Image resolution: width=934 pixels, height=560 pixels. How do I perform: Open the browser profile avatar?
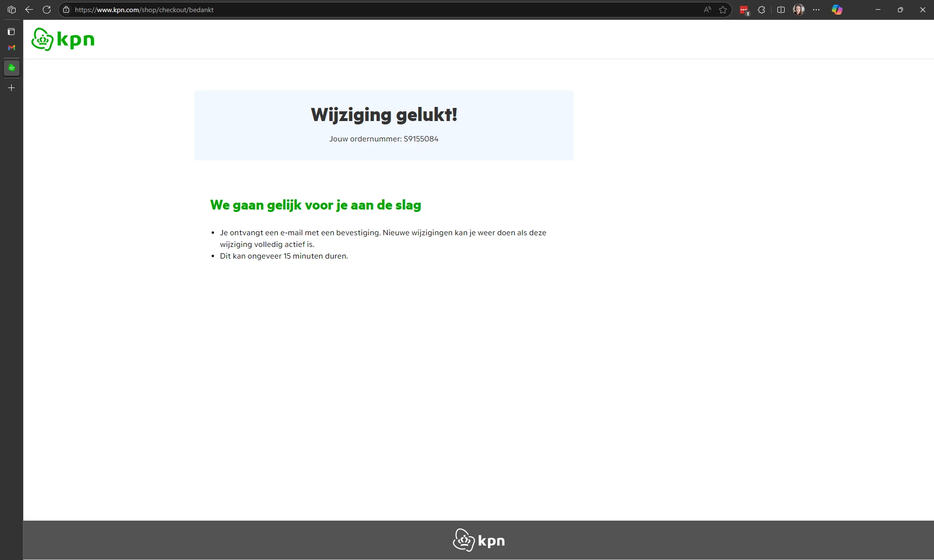click(798, 10)
